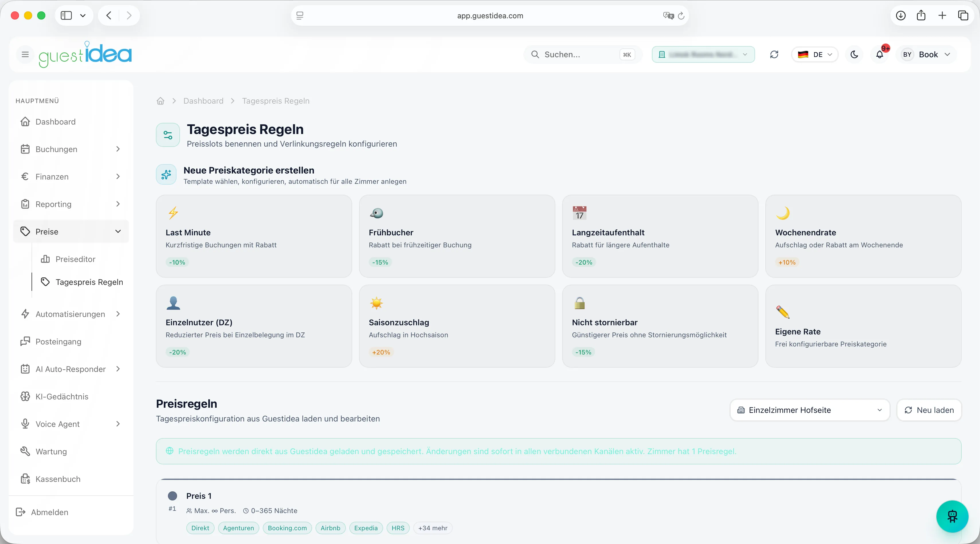Viewport: 980px width, 544px height.
Task: Click the Airbnb channel chip
Action: (330, 528)
